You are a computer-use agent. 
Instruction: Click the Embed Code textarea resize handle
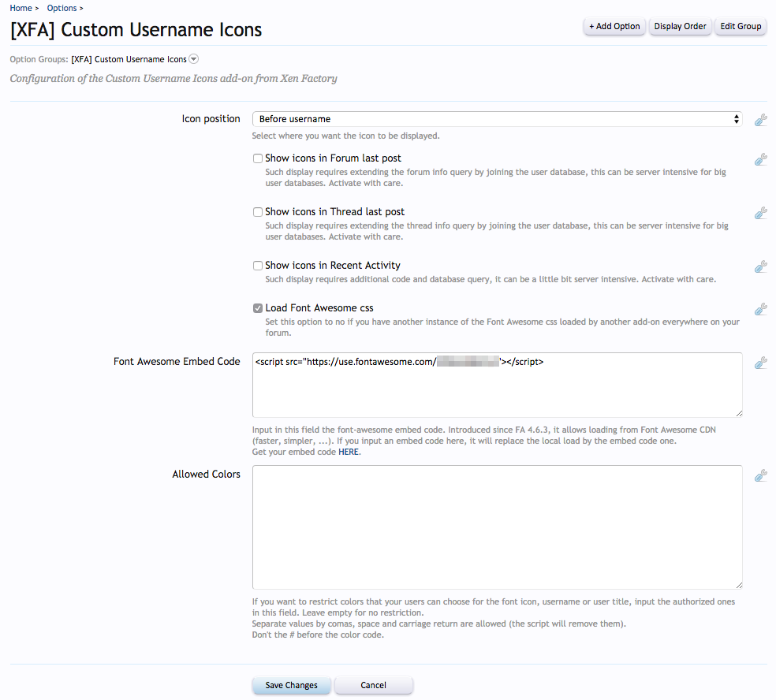(x=738, y=414)
